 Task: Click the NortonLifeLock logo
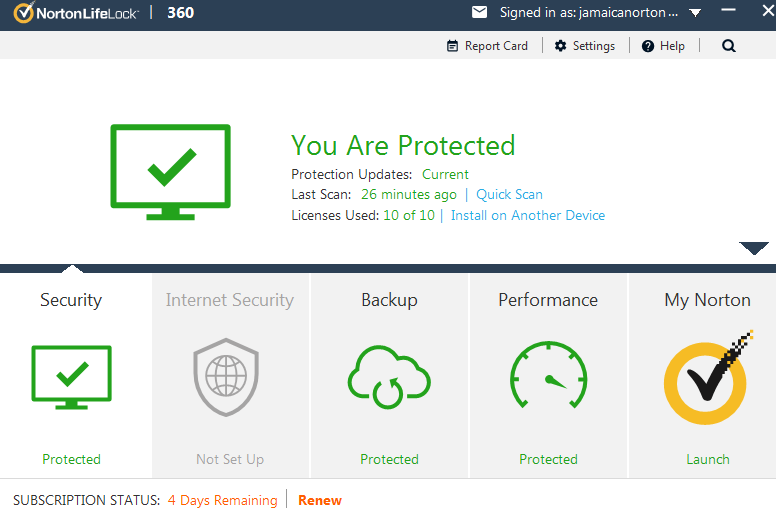(x=75, y=12)
